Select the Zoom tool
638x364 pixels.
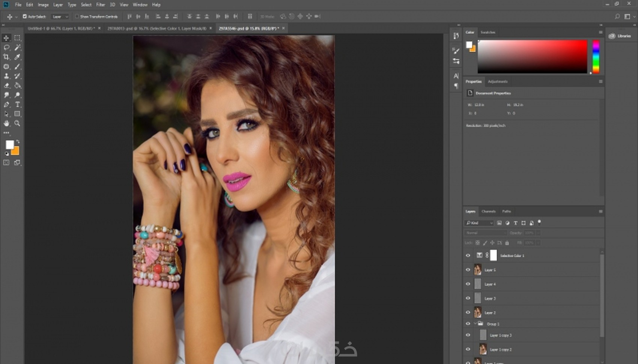tap(17, 123)
